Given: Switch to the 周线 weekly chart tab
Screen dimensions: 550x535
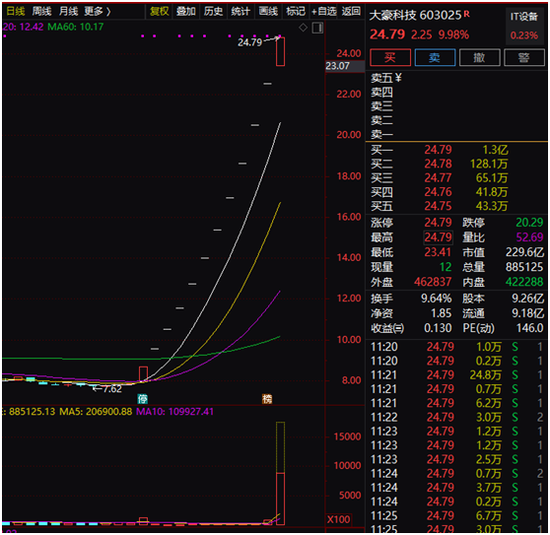Looking at the screenshot, I should tap(42, 12).
